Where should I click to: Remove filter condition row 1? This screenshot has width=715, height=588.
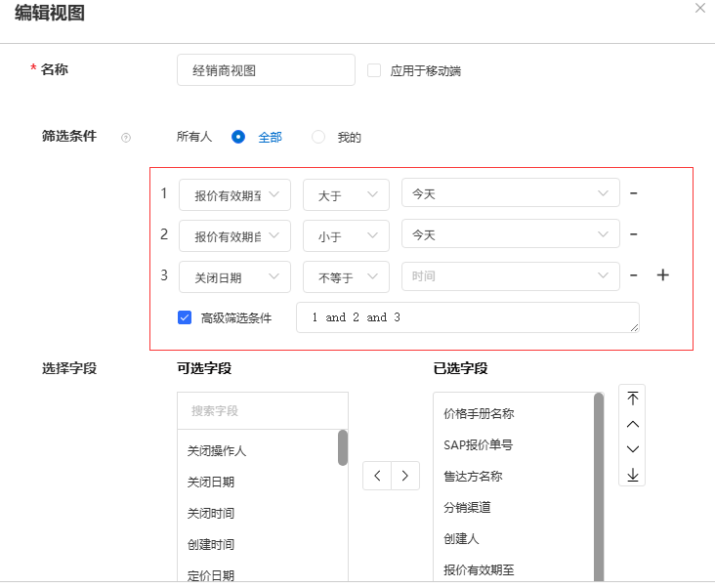click(633, 193)
